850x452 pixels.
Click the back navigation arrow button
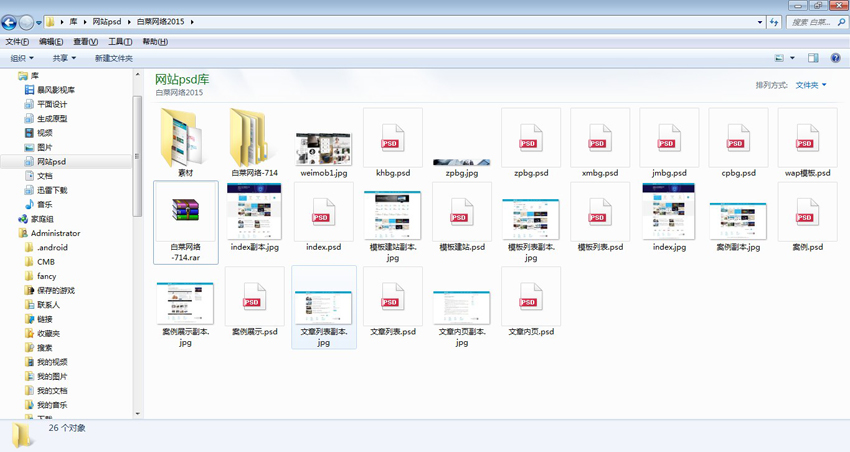(x=12, y=21)
